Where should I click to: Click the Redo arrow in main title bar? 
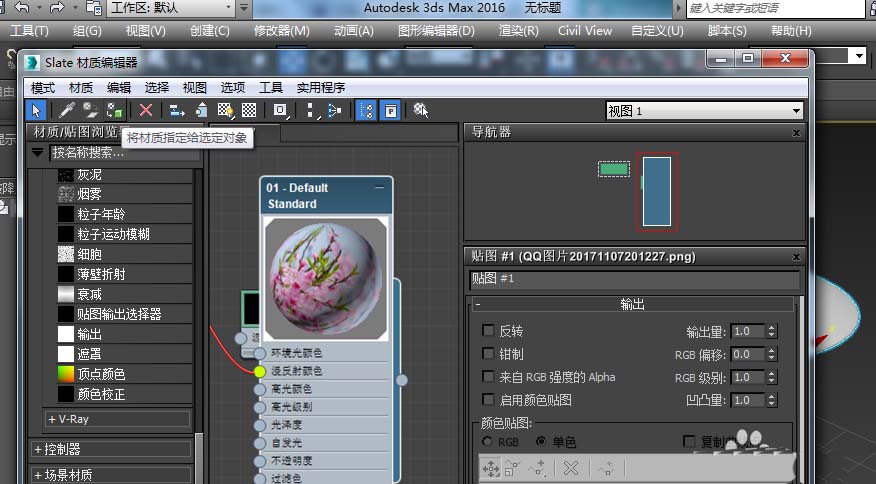pos(57,8)
